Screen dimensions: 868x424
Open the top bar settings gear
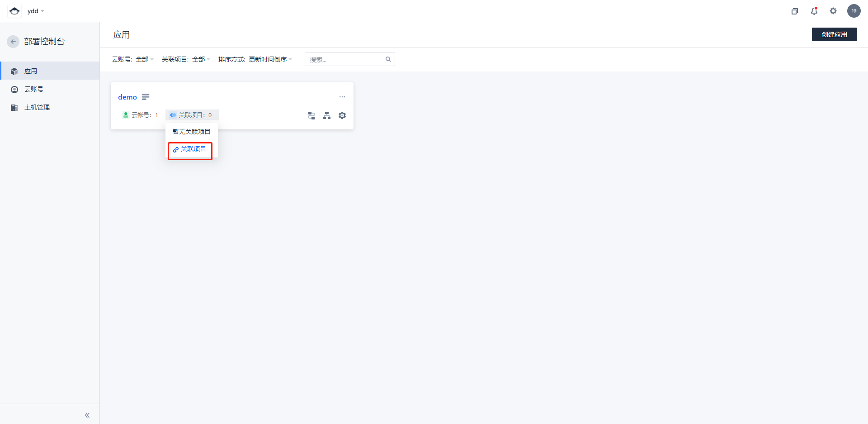[x=833, y=11]
